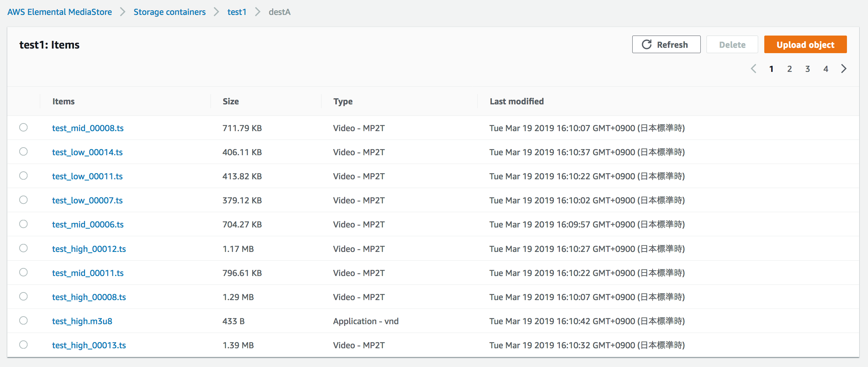868x367 pixels.
Task: Click the destA breadcrumb text
Action: (x=279, y=12)
